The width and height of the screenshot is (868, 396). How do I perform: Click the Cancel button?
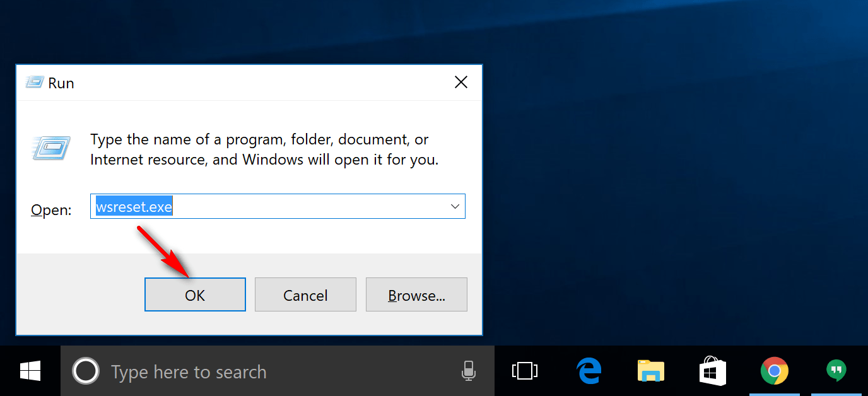(305, 294)
